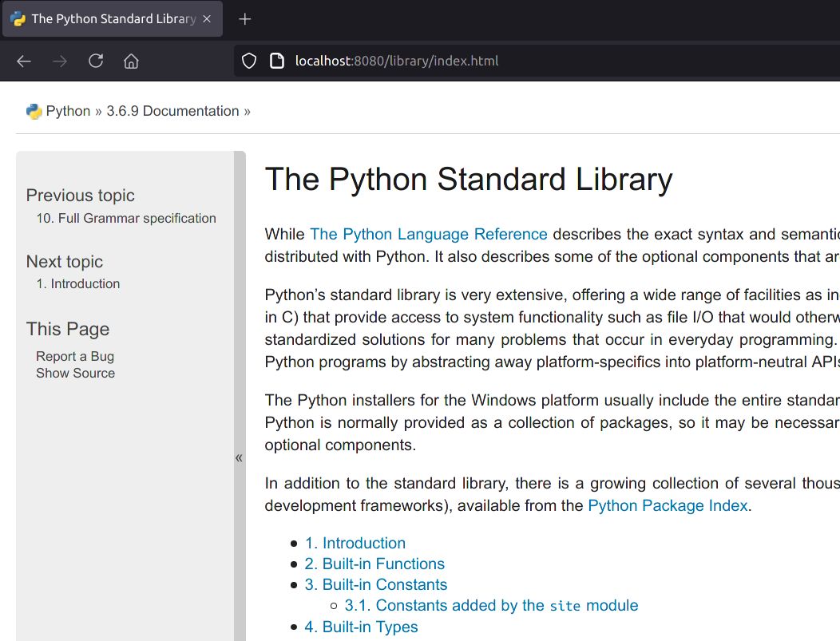The width and height of the screenshot is (840, 641).
Task: Open 3.1. Constants added by site module
Action: click(491, 606)
